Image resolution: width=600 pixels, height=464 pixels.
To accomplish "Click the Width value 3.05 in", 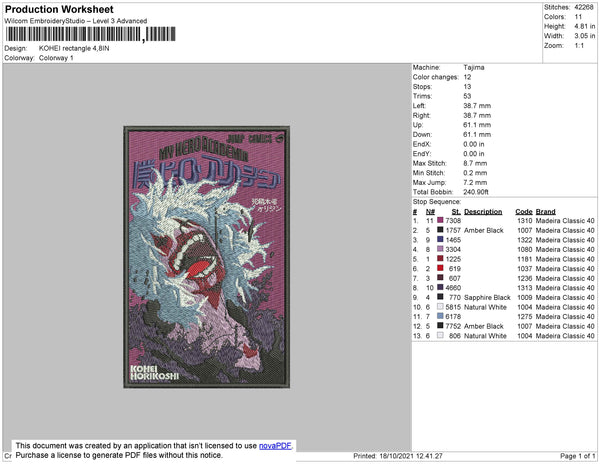I will pos(584,36).
